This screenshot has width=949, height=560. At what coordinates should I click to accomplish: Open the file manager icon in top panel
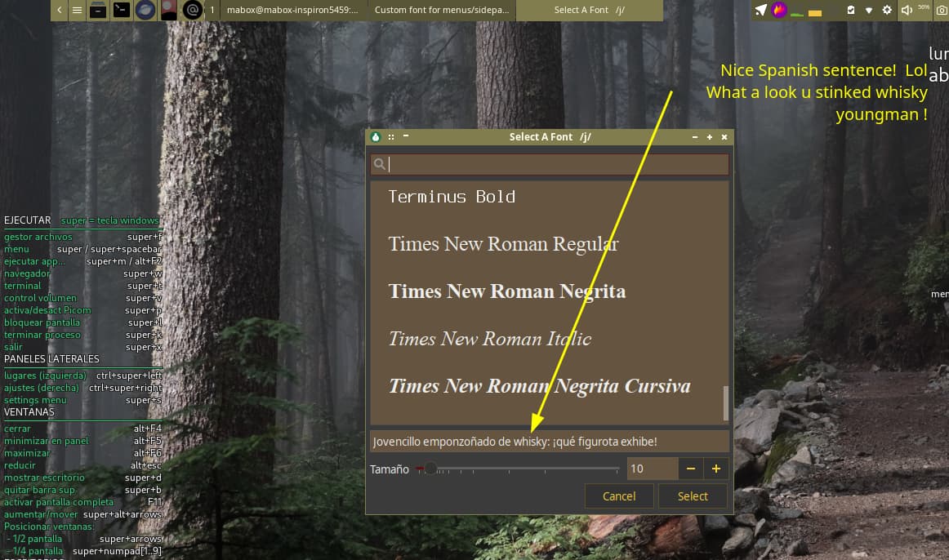click(98, 11)
